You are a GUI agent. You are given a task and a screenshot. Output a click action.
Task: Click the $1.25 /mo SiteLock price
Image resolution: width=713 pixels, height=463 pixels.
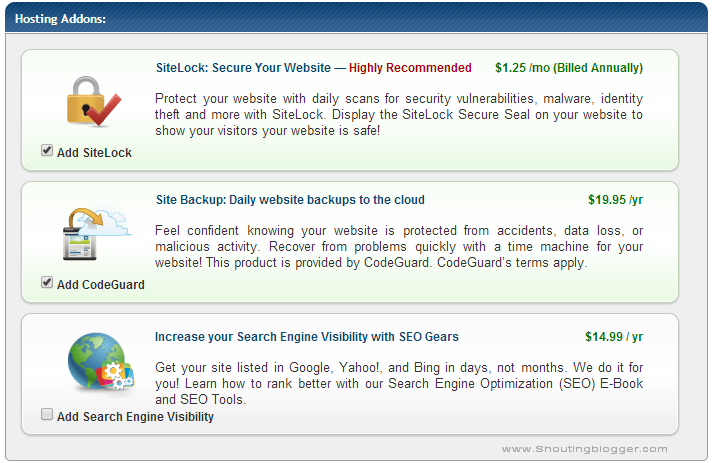(568, 68)
